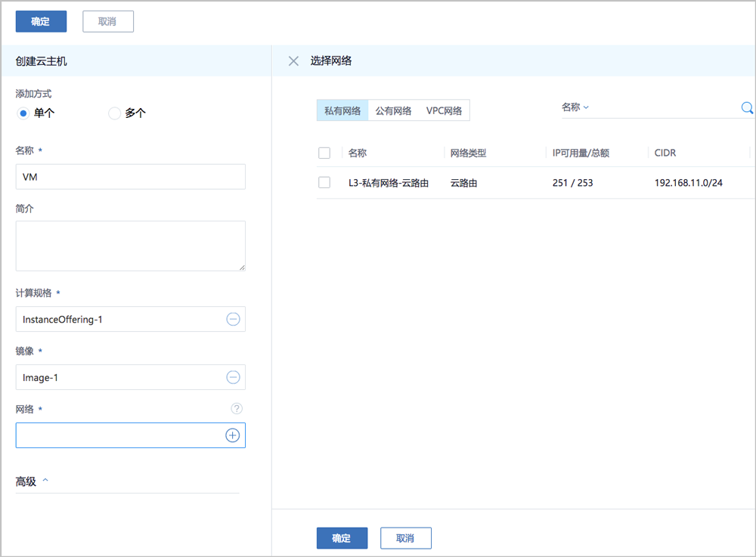Click the 云路由 network type cell
Viewport: 756px width, 557px height.
coord(464,183)
